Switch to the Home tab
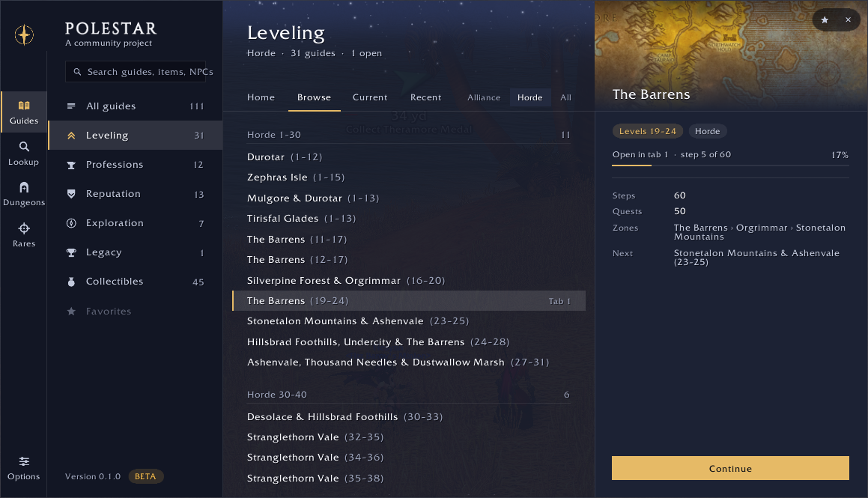The height and width of the screenshot is (498, 868). tap(261, 97)
